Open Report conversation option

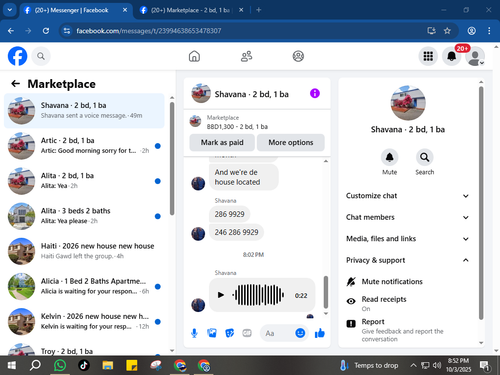point(407,330)
